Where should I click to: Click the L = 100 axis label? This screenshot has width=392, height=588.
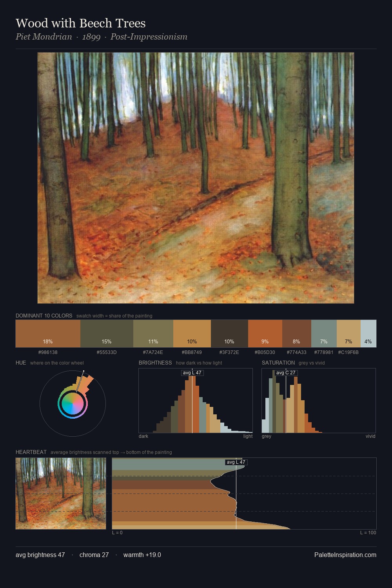coord(368,533)
